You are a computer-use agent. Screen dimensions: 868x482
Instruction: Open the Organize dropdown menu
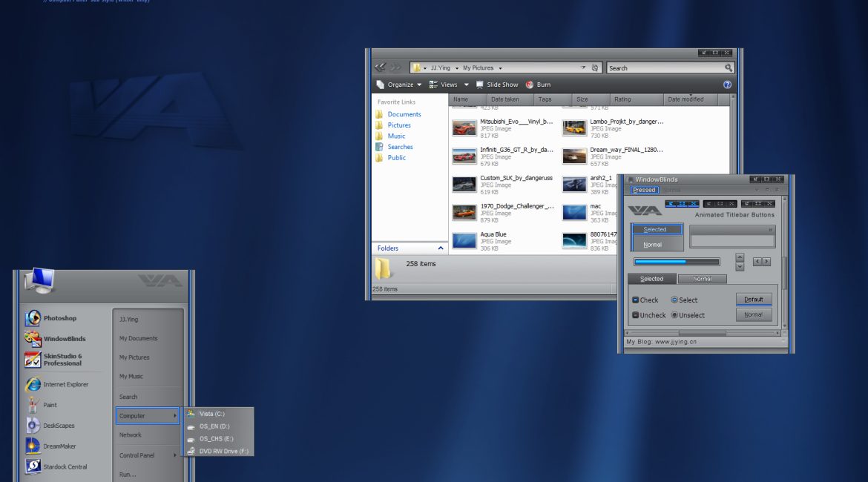[x=398, y=85]
